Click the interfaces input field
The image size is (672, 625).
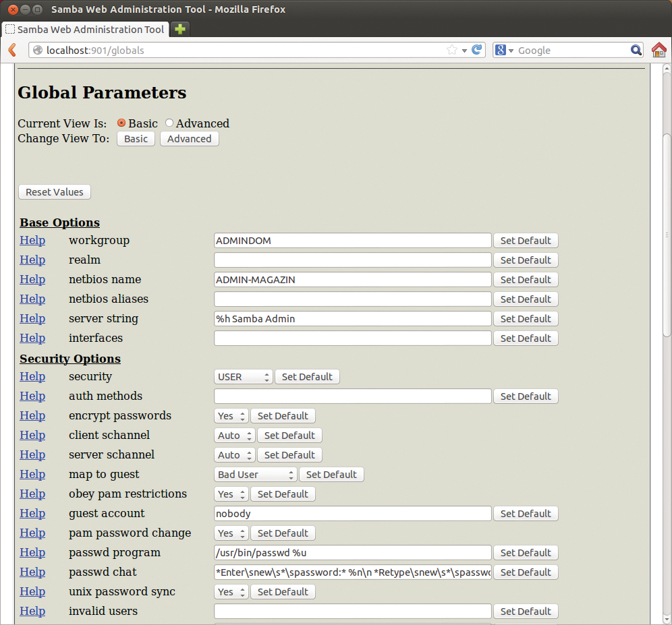353,338
